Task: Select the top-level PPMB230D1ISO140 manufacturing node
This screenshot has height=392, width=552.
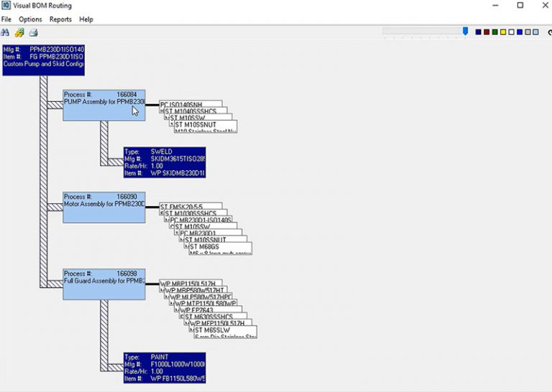Action: pos(43,59)
